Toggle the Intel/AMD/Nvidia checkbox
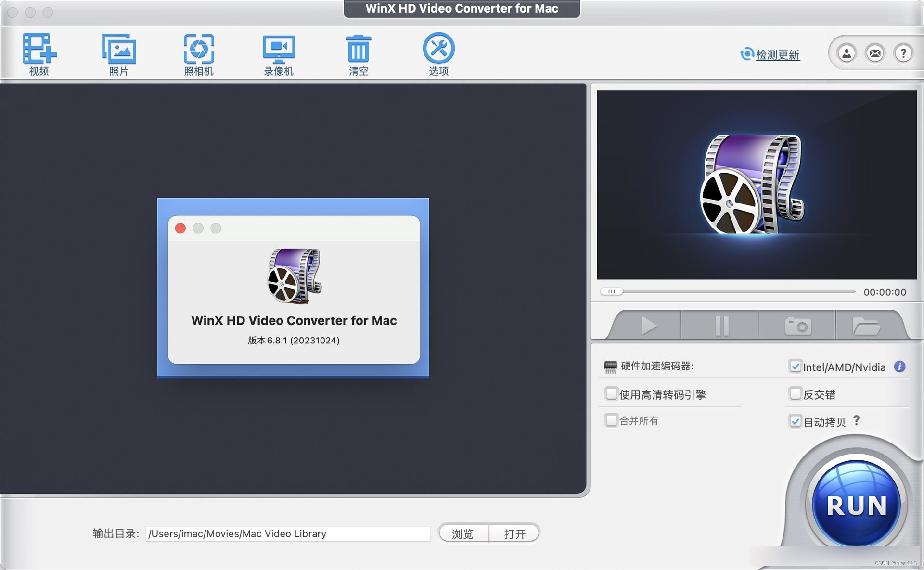The height and width of the screenshot is (570, 924). pos(795,367)
